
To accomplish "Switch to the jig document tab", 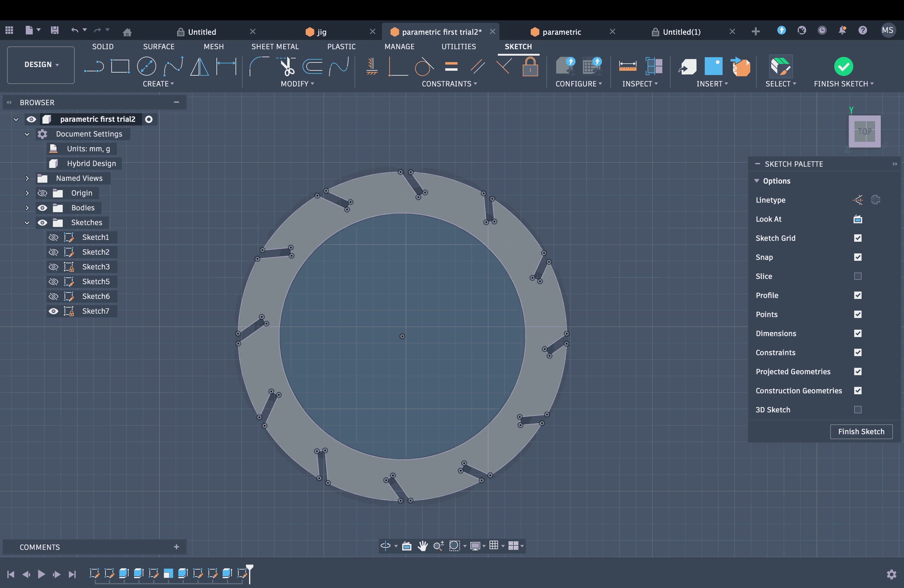I will [x=321, y=32].
